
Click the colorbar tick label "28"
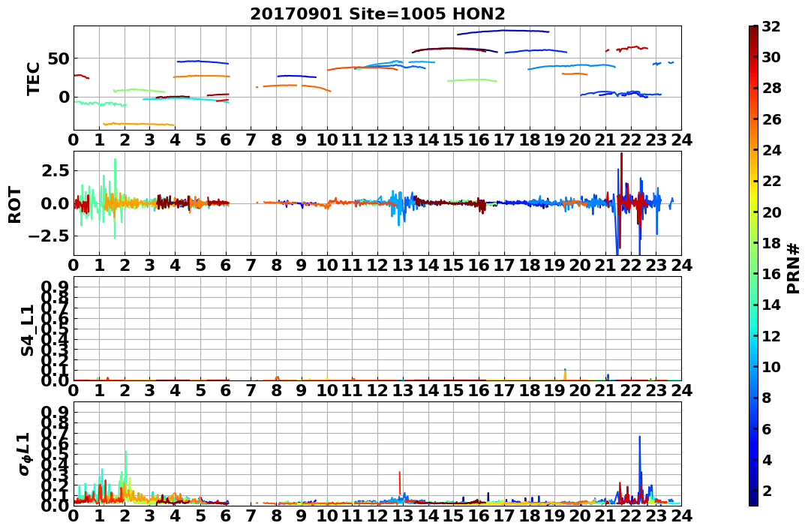tap(771, 88)
